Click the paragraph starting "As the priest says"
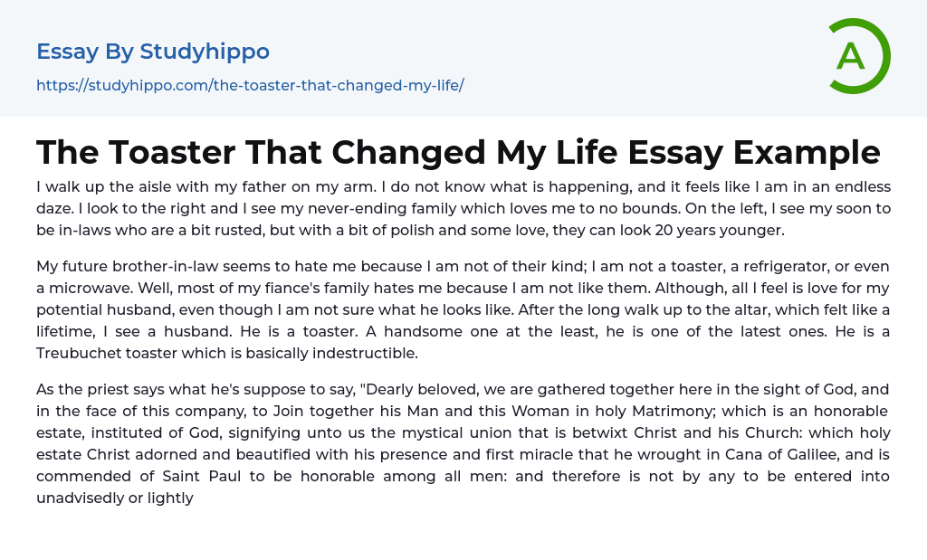The width and height of the screenshot is (927, 560). [463, 432]
